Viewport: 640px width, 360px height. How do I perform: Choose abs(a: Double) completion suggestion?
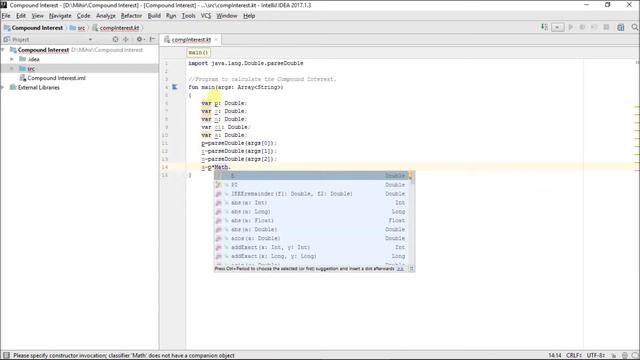(311, 229)
